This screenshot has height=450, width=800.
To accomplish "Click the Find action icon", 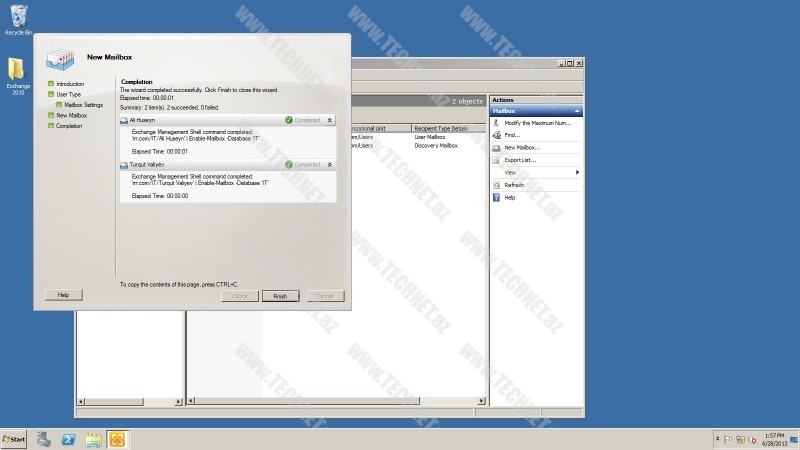I will click(496, 134).
